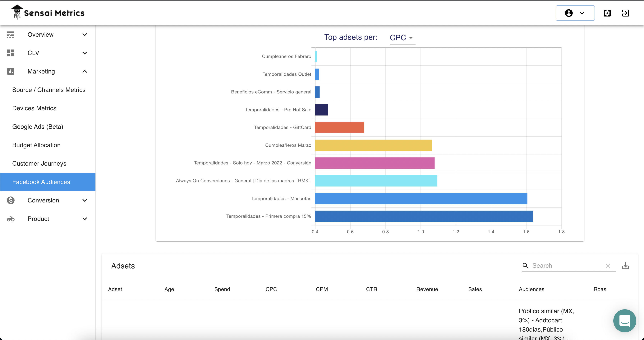Click the Temporalidades - Primera compra 15% bar
Image resolution: width=644 pixels, height=340 pixels.
(424, 216)
